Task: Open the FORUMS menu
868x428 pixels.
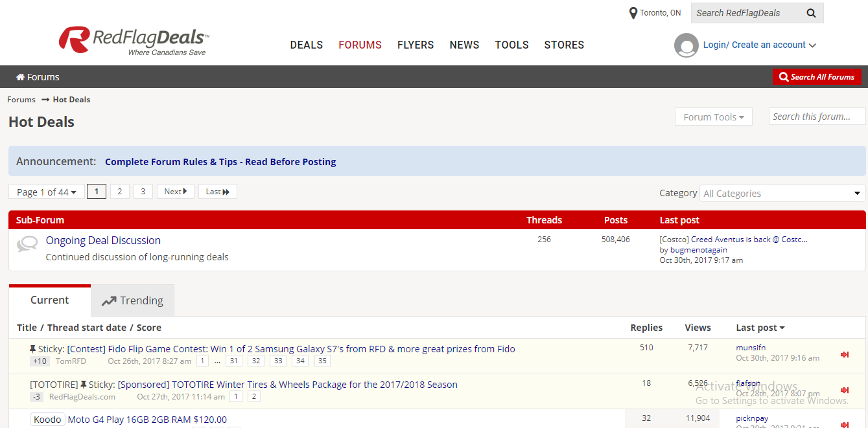Action: 360,45
